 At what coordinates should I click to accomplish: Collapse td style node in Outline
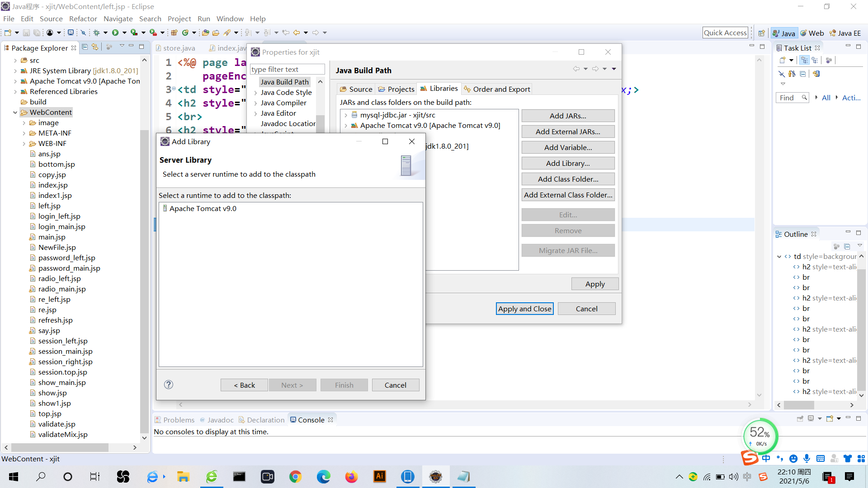[779, 257]
